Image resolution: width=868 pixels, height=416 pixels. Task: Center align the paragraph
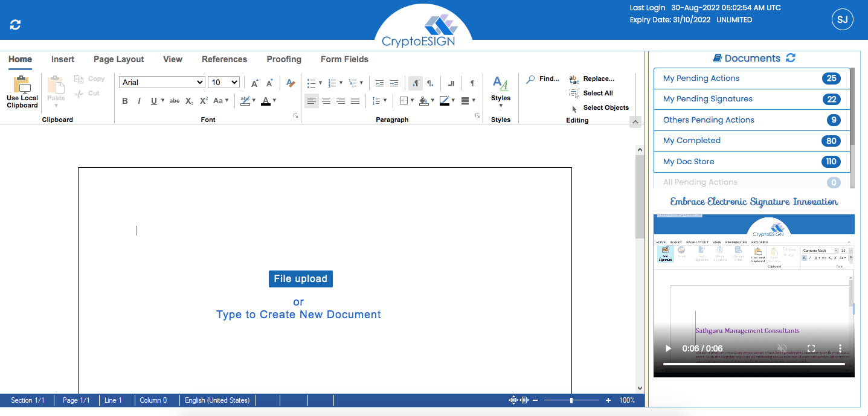coord(326,101)
